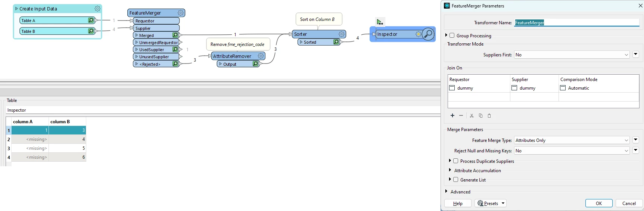The height and width of the screenshot is (211, 644).
Task: Click column B value 5 cell
Action: tap(68, 148)
